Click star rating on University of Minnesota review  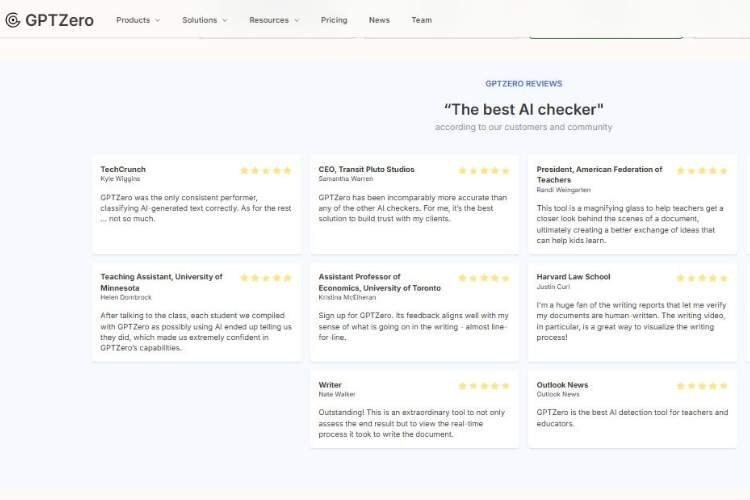click(266, 278)
